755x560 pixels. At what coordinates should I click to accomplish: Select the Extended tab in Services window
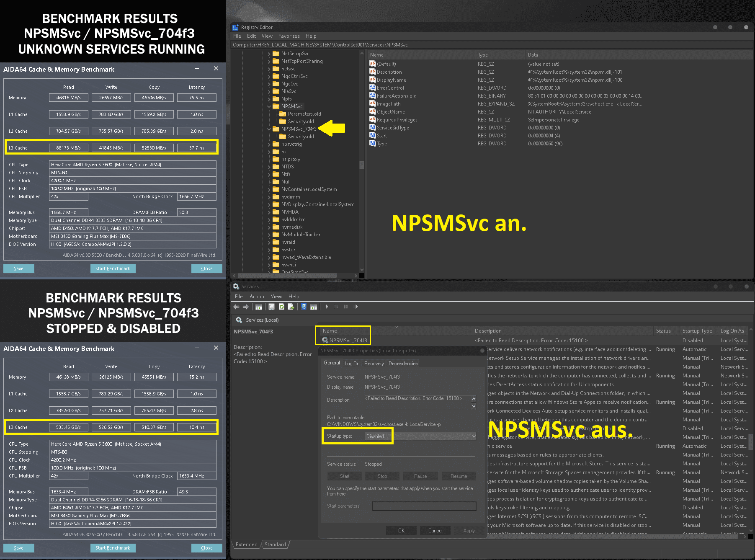click(x=247, y=545)
